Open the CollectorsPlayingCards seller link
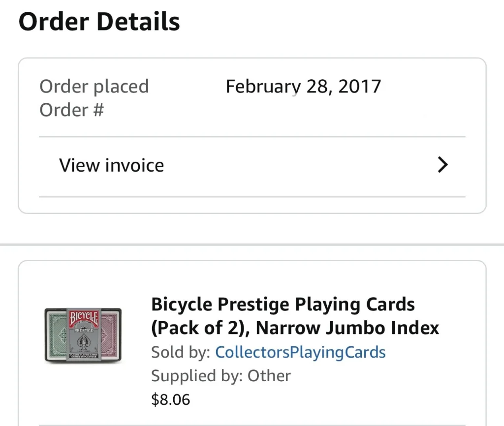Screen dimensions: 504x426 (x=300, y=352)
